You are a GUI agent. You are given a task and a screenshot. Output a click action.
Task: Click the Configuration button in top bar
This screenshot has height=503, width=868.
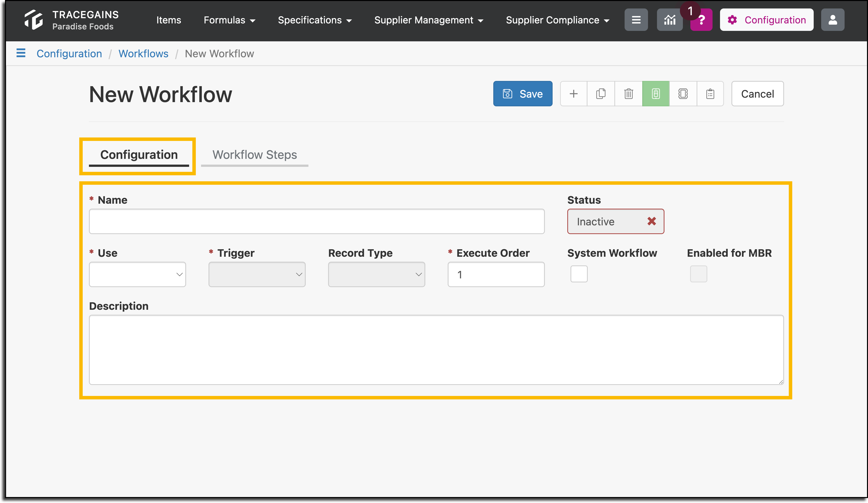766,20
